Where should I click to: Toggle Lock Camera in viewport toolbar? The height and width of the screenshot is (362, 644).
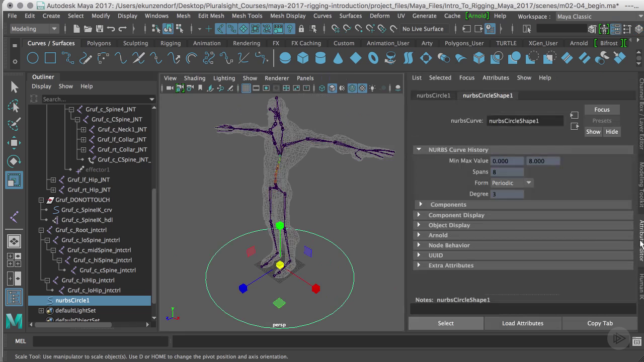coord(180,88)
